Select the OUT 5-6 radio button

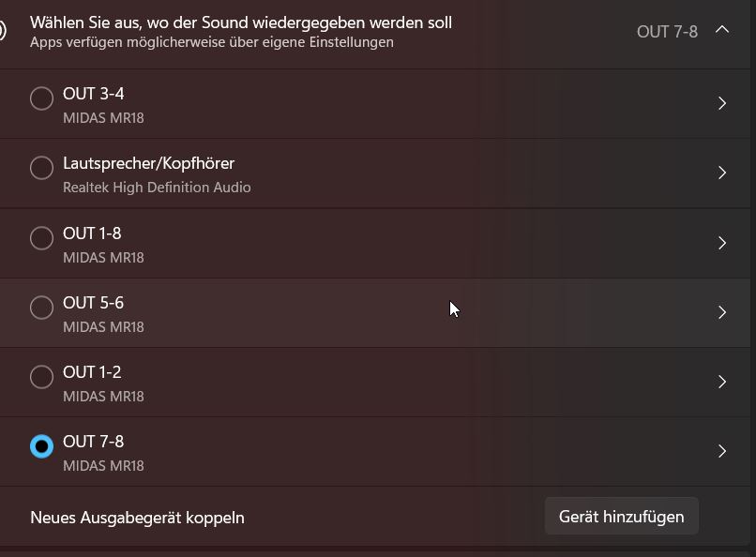click(41, 308)
